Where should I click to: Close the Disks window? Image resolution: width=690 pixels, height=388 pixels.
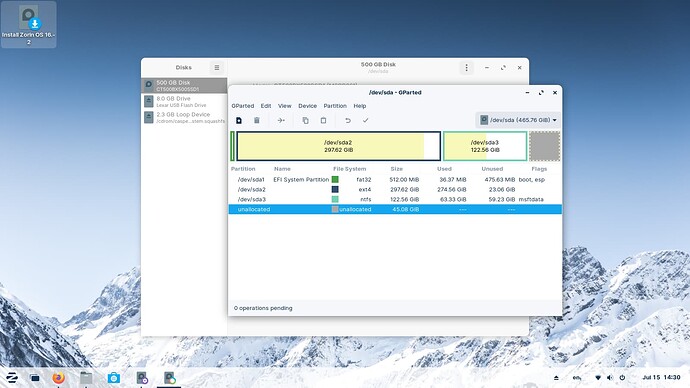pos(519,68)
